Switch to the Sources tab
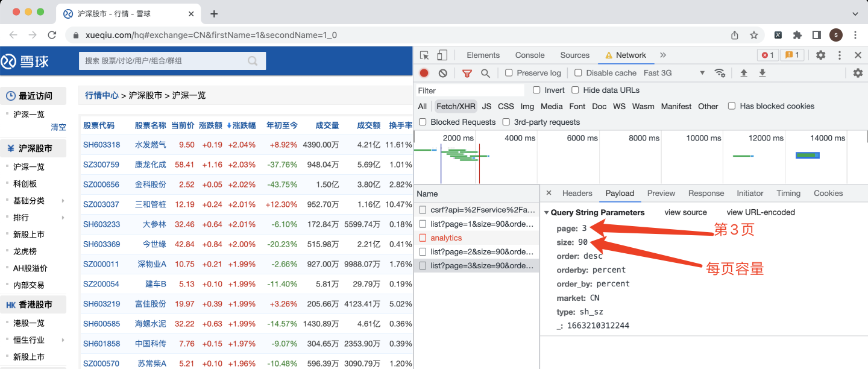Image resolution: width=868 pixels, height=369 pixels. tap(574, 55)
